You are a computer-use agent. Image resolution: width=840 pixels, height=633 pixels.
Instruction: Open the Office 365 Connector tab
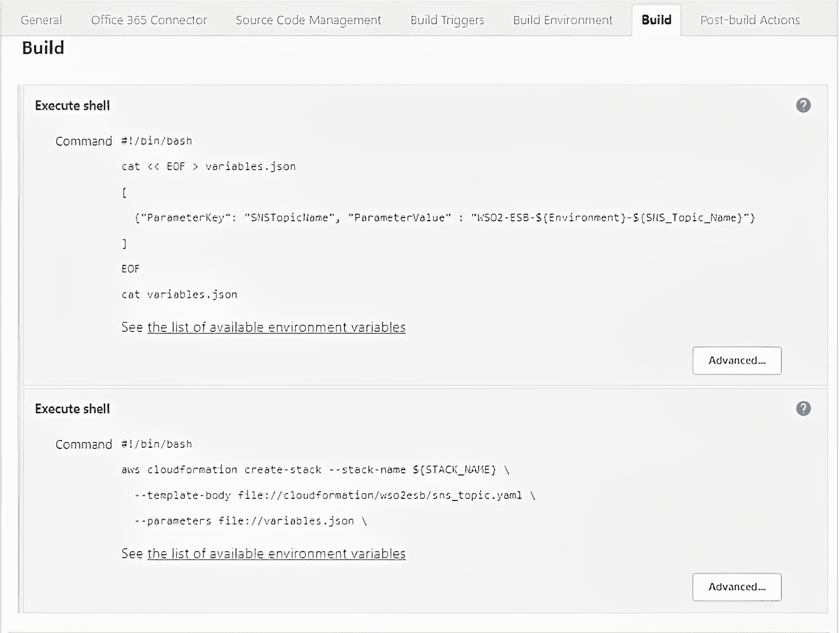click(149, 20)
